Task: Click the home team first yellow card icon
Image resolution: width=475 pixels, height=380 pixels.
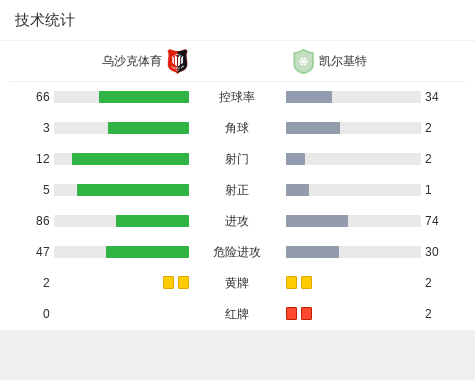Action: [168, 282]
